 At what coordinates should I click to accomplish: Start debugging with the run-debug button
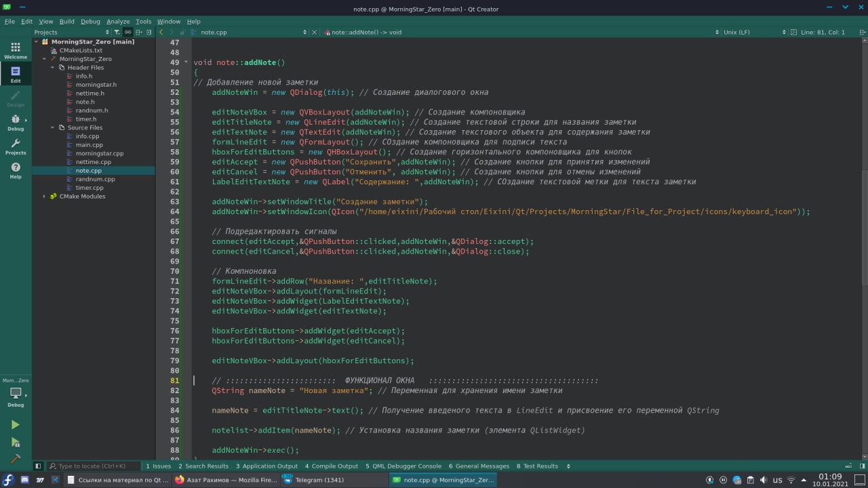16,442
